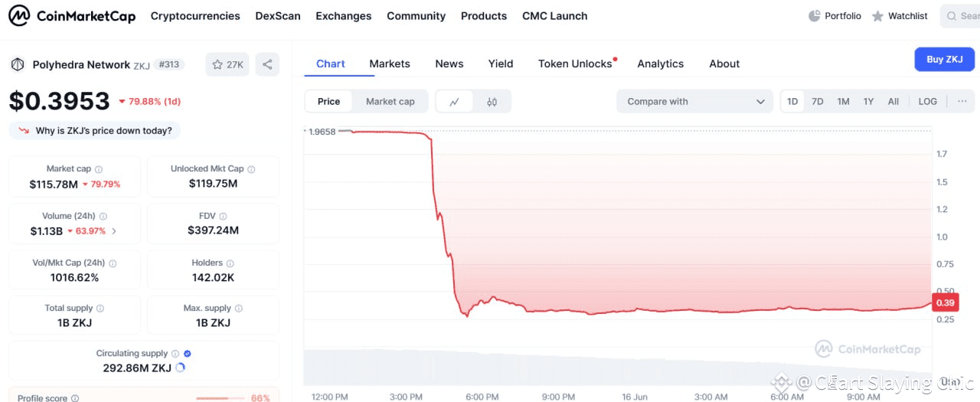
Task: Select 1M time range
Action: pyautogui.click(x=843, y=101)
